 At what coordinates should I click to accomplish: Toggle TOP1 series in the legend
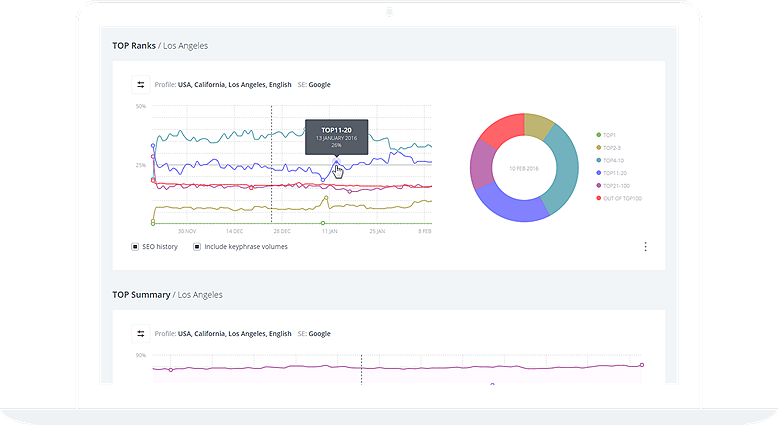point(606,135)
